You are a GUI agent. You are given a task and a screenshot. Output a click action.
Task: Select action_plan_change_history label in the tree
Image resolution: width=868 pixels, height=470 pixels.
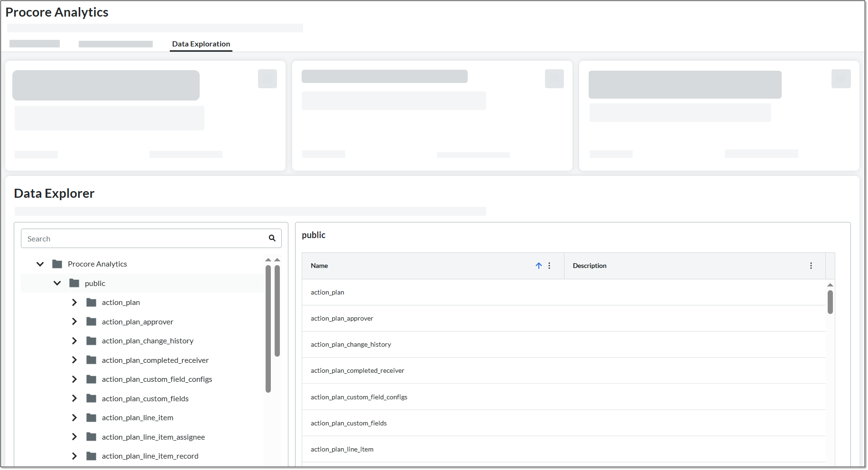coord(148,341)
